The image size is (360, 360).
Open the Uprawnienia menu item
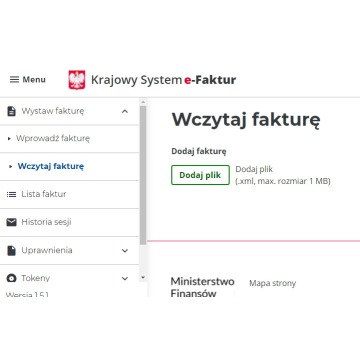point(69,251)
